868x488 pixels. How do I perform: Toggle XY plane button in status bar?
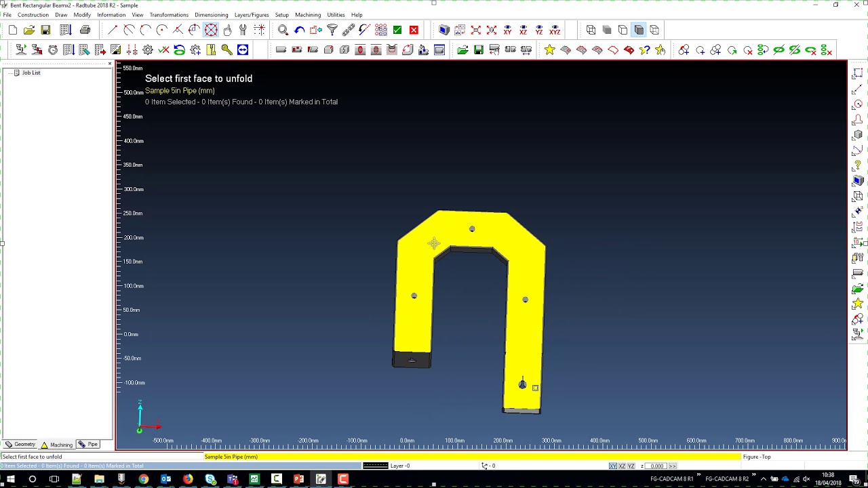tap(613, 466)
